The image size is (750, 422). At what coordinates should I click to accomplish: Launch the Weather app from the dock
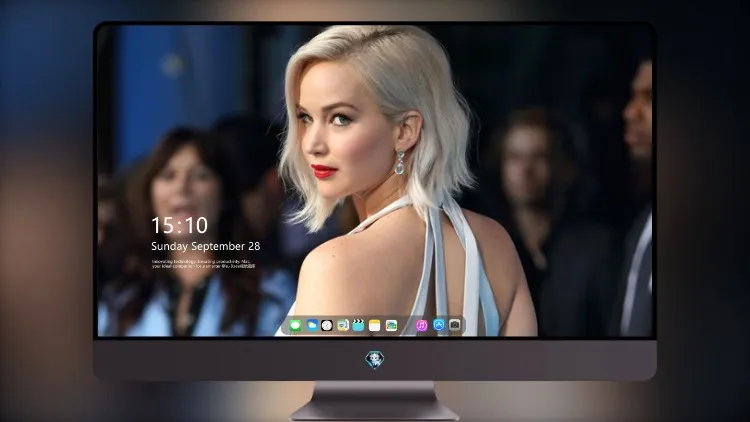pyautogui.click(x=312, y=326)
